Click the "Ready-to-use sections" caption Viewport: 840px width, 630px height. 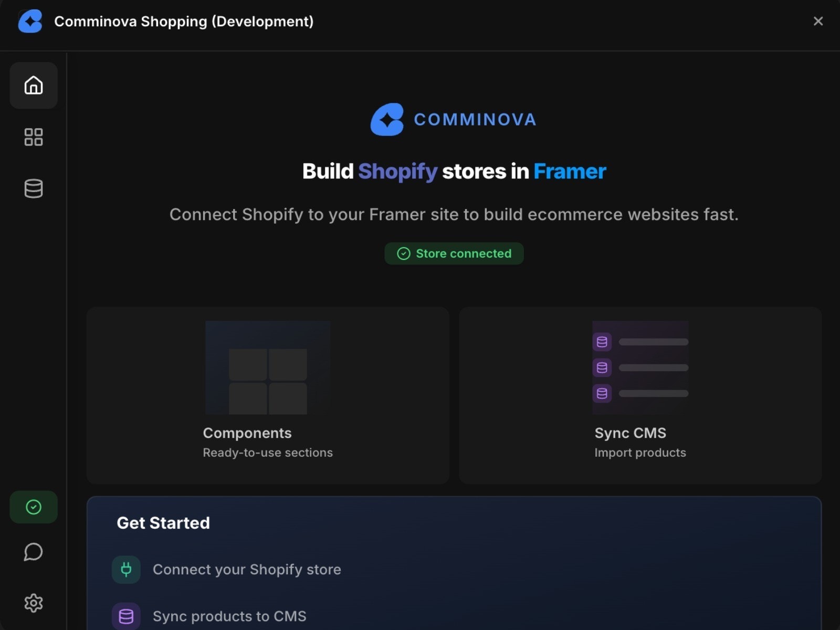point(268,453)
